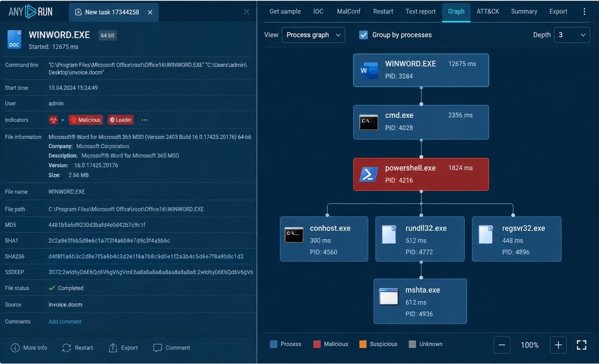Screen dimensions: 599x364
Task: Click the Restart button in bottom bar
Action: pos(78,348)
